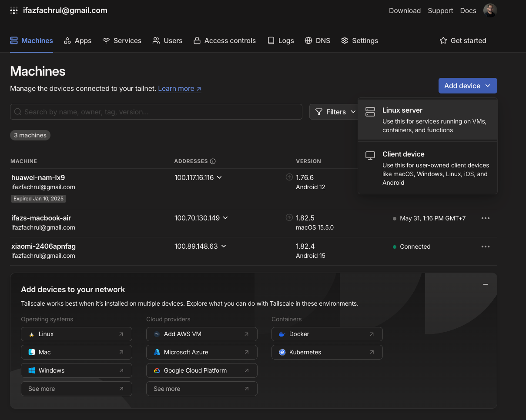
Task: Click the update arrow icon for huawei-nam-lx9
Action: (x=289, y=177)
